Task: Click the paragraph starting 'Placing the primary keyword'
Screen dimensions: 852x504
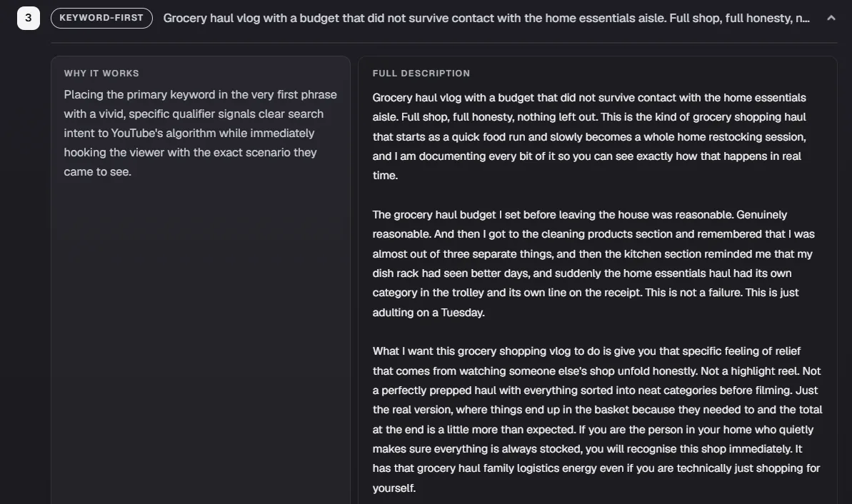Action: click(201, 133)
